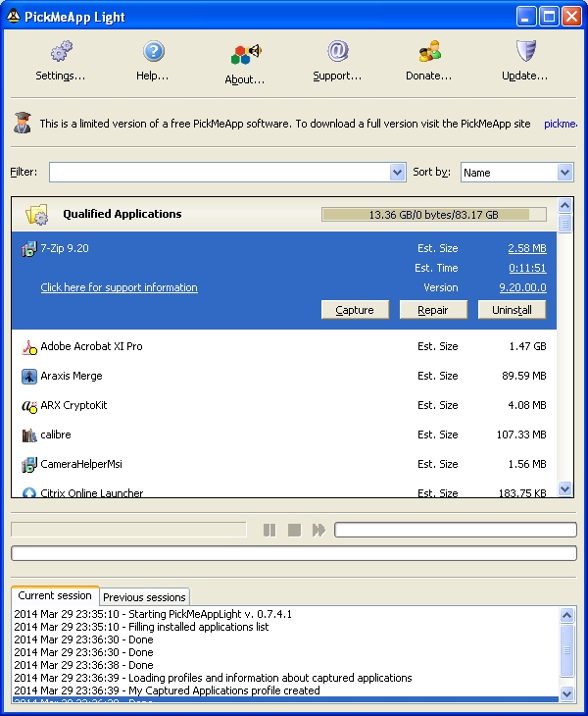
Task: Open Help via question mark icon
Action: (153, 51)
